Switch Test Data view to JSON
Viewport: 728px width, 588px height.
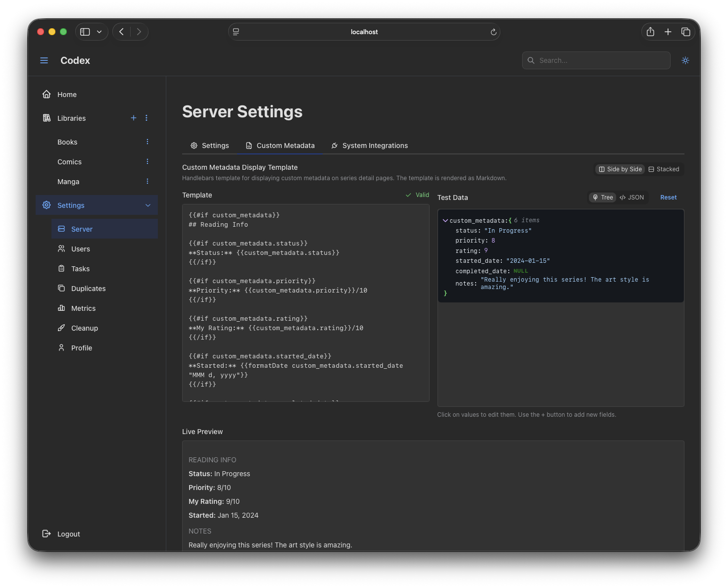632,197
